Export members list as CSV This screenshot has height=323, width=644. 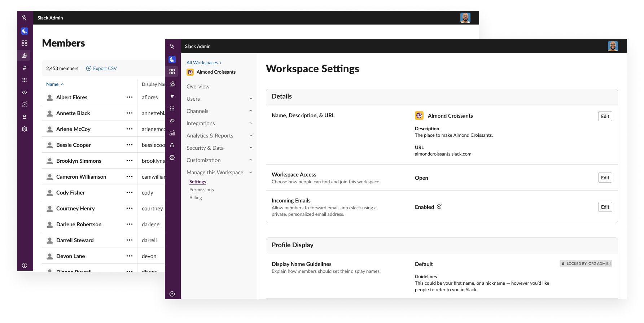pyautogui.click(x=101, y=68)
